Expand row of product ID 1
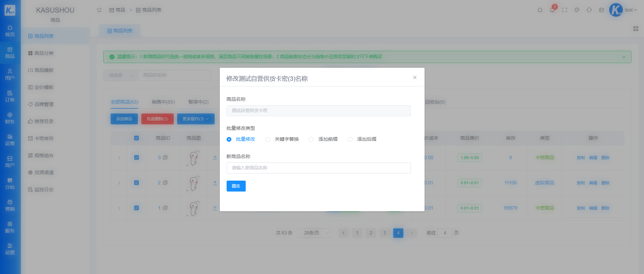Screen dimensions: 644x274 [119, 208]
